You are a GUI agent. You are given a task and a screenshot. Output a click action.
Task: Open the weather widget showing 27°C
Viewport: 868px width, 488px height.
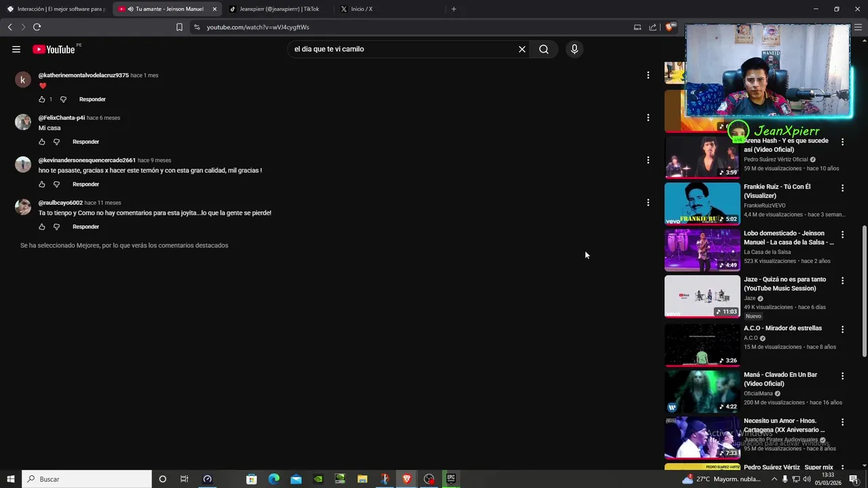tap(722, 479)
